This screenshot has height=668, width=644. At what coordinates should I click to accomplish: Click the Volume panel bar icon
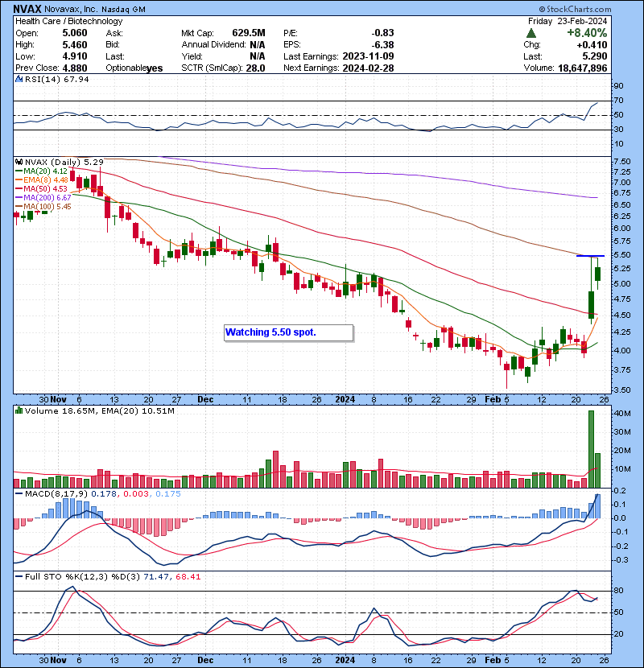19,410
